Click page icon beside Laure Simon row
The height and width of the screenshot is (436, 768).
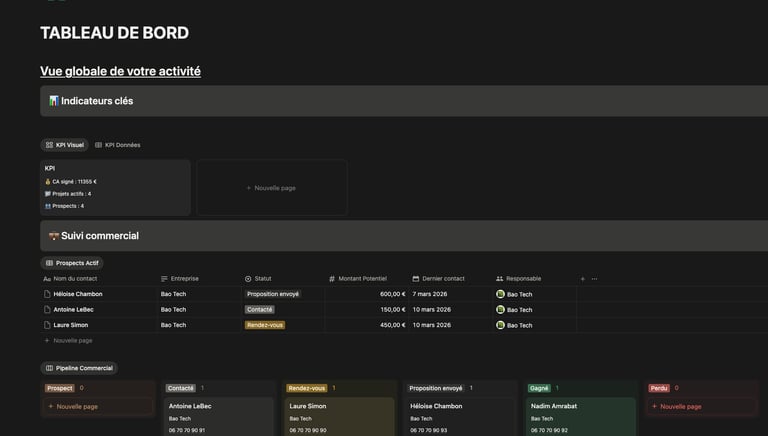[47, 325]
